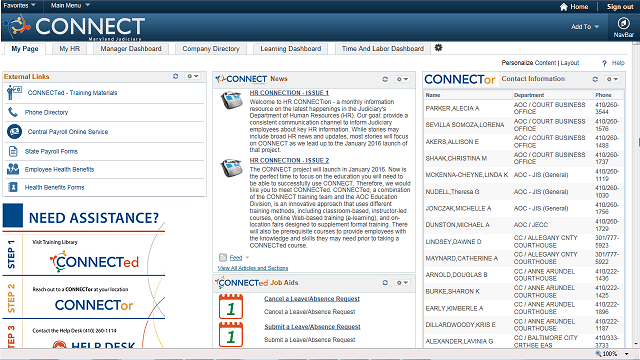
Task: Open Cancel a Leave/Absence Request job aid link
Action: click(312, 299)
